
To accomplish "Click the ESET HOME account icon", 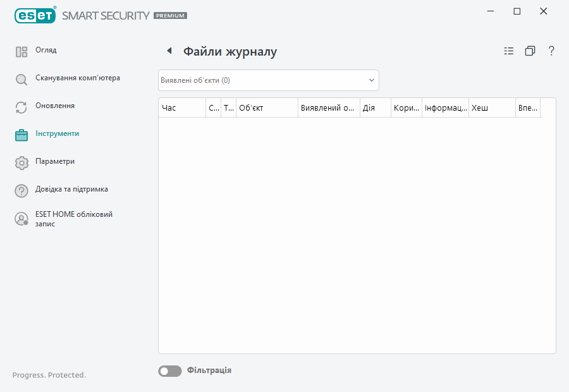I will [x=21, y=219].
